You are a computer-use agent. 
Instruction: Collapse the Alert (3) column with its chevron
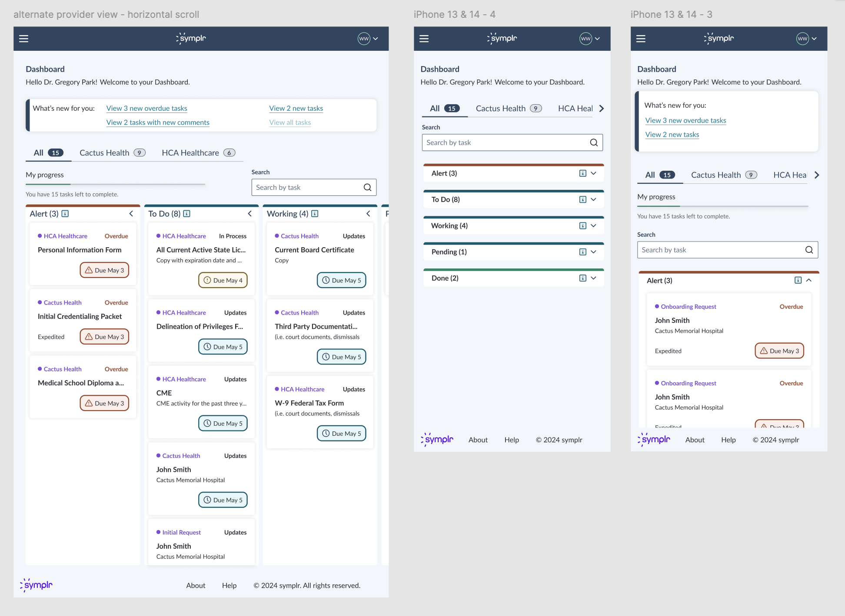131,213
